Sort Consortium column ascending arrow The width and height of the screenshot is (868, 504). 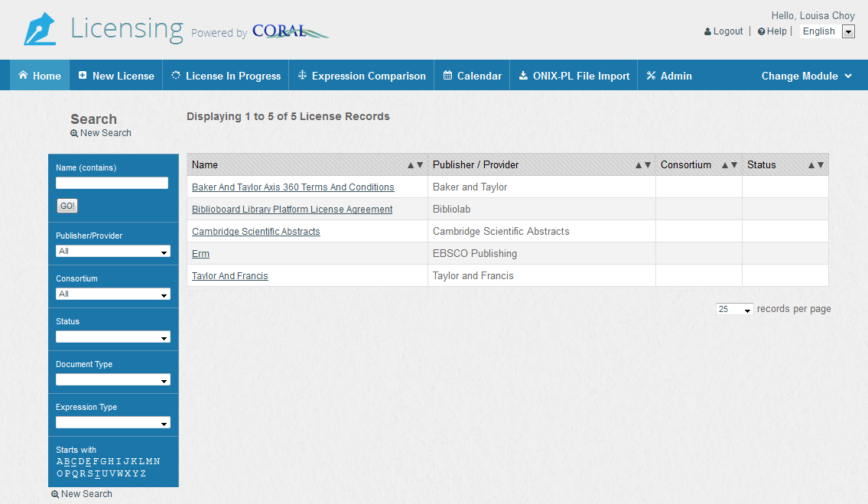[725, 165]
